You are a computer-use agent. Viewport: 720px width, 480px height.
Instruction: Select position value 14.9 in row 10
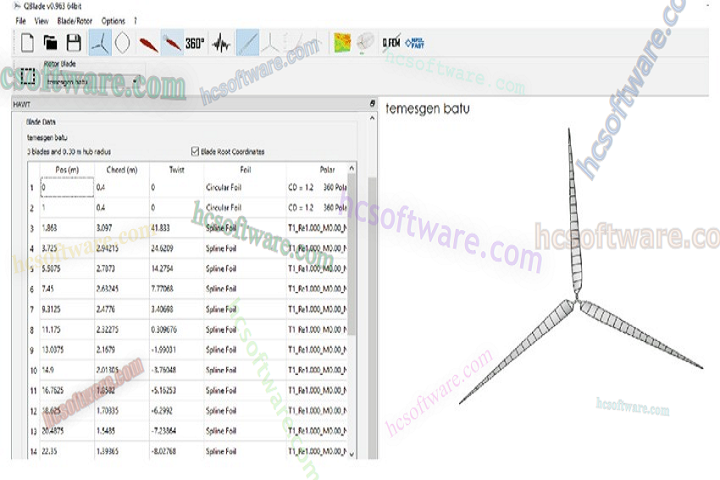pos(67,370)
